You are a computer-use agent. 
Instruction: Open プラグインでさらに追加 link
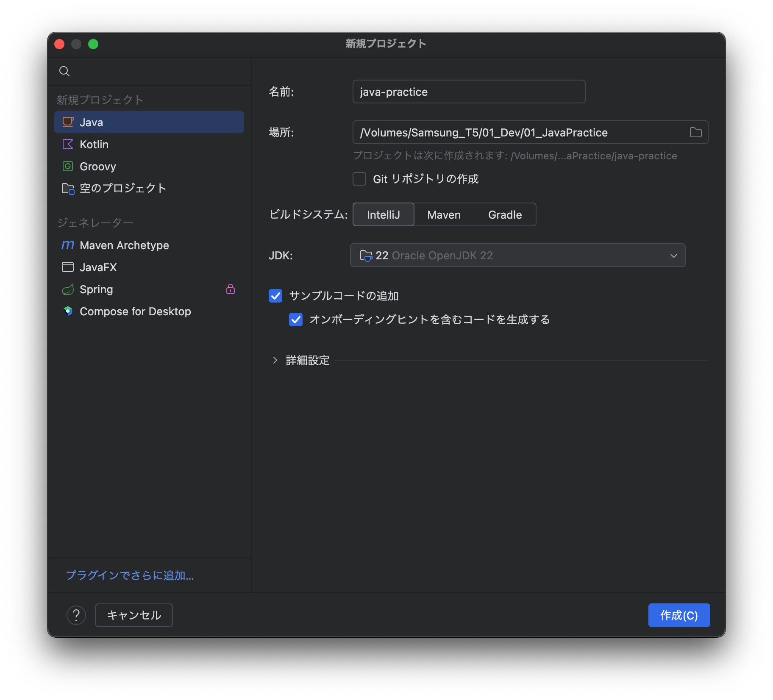tap(130, 575)
